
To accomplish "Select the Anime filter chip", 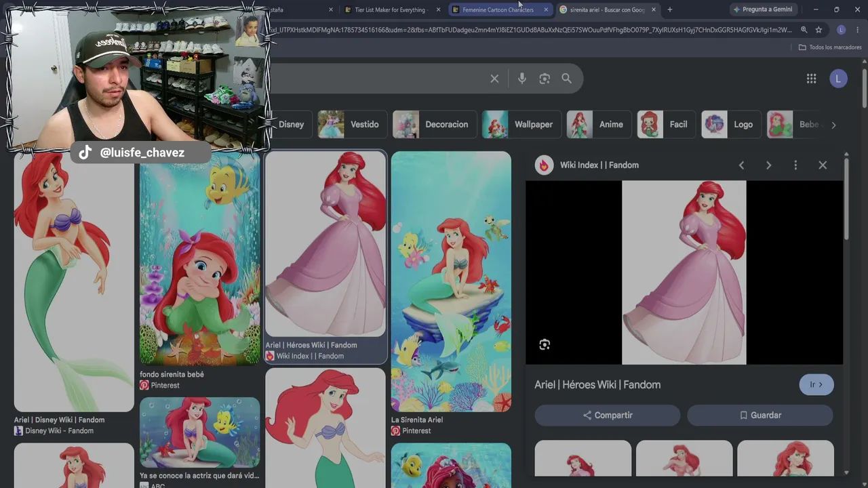I will (599, 125).
